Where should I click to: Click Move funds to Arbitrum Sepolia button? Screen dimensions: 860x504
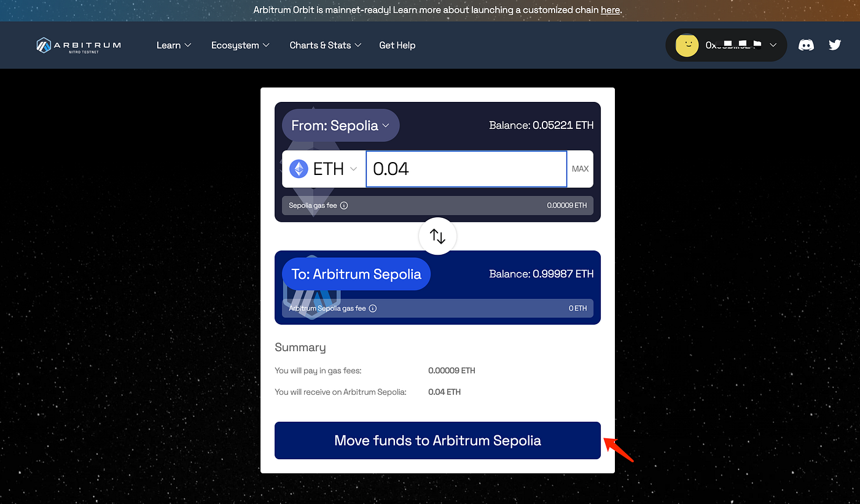point(437,440)
